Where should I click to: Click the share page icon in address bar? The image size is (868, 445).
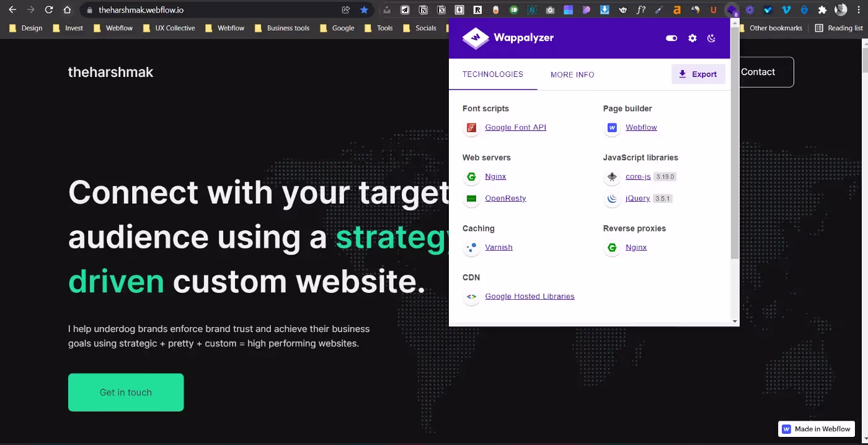coord(346,10)
